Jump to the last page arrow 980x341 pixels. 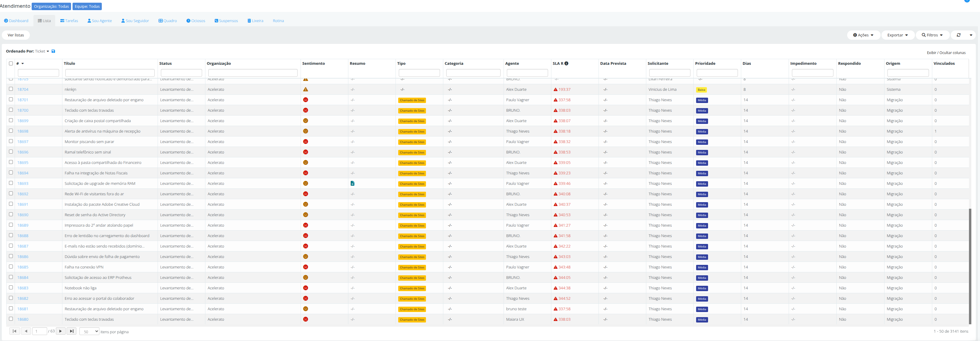(72, 331)
